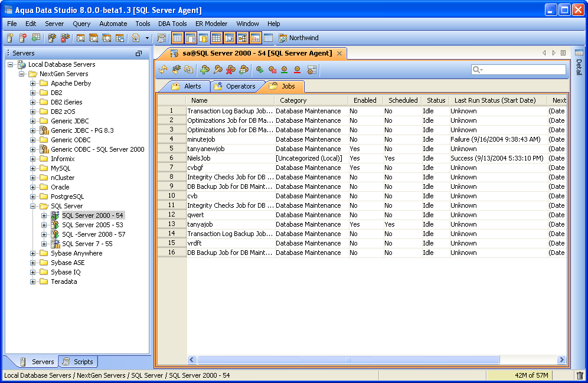Toggle the tree diagram view button
The height and width of the screenshot is (383, 588).
point(242,38)
